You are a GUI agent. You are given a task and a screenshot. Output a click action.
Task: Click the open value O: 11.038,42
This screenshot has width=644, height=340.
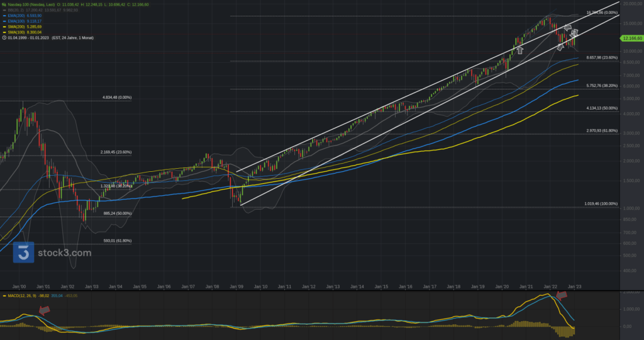(x=68, y=4)
